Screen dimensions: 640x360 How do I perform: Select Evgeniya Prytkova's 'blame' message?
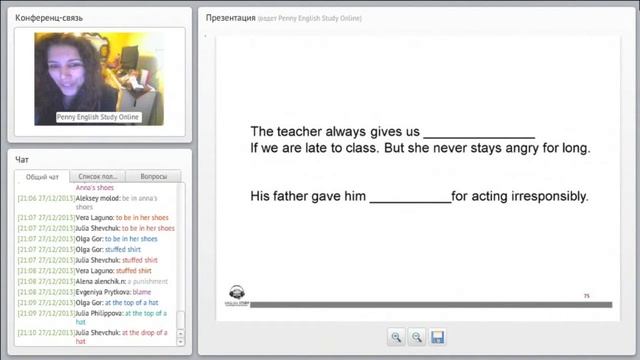[x=84, y=292]
